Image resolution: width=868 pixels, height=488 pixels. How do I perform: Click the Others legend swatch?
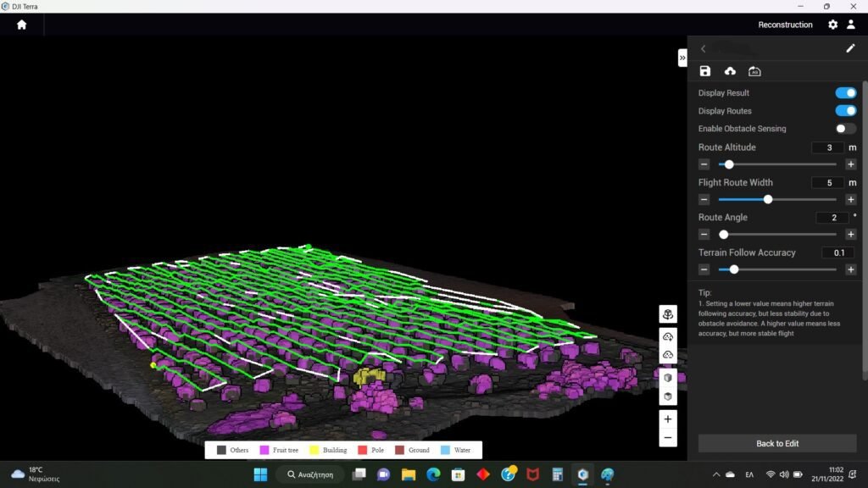pyautogui.click(x=221, y=451)
